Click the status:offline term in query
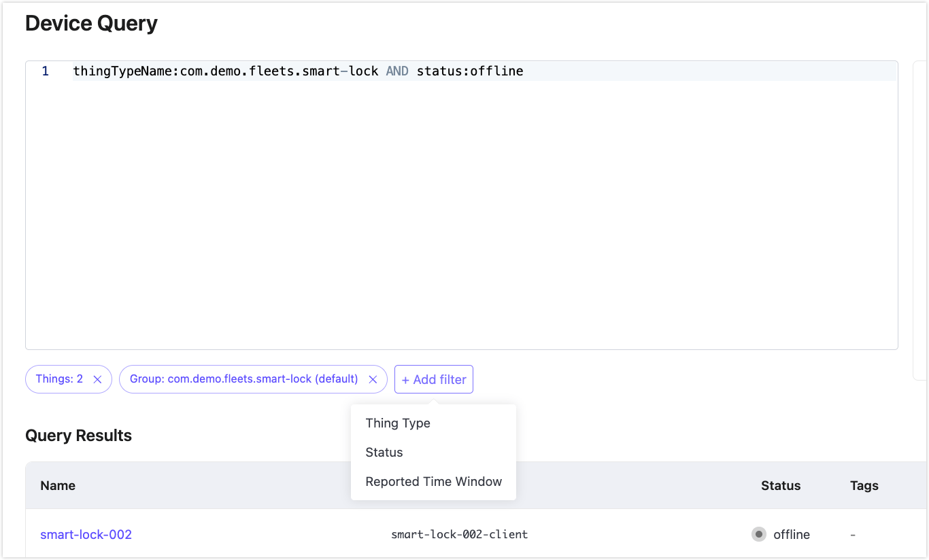929x560 pixels. tap(470, 71)
